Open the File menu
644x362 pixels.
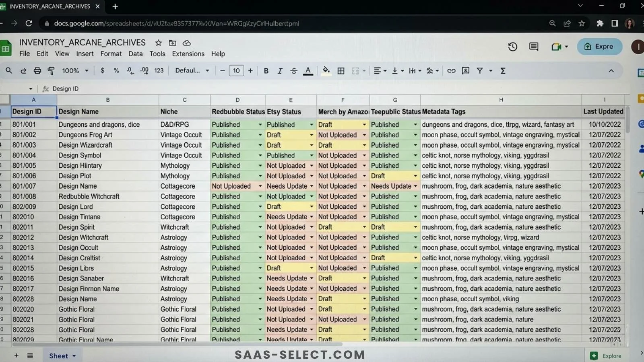[25, 54]
